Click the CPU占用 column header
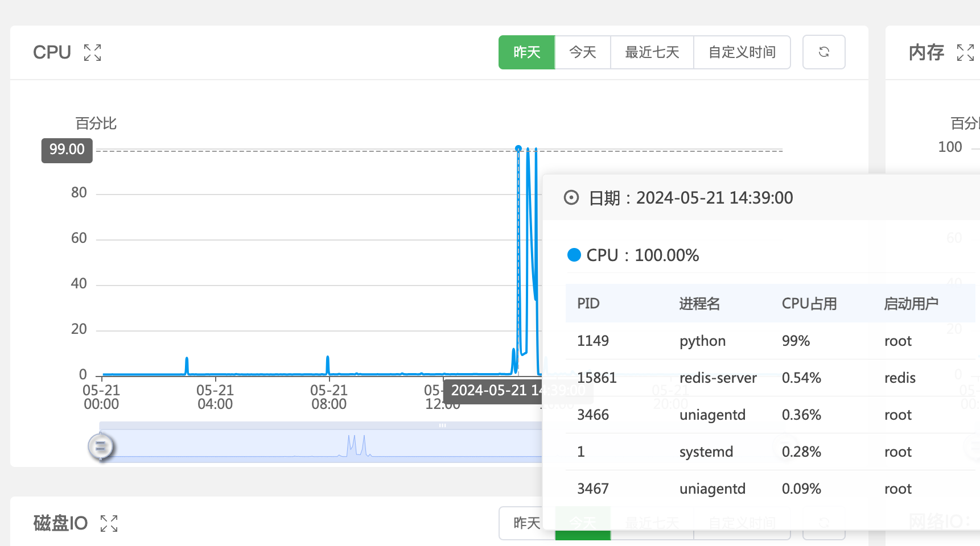The width and height of the screenshot is (980, 546). point(809,304)
